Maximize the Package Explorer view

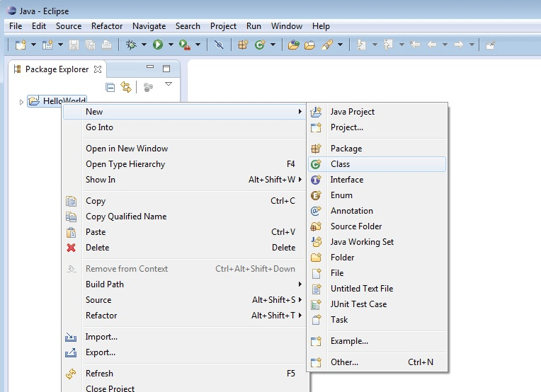(x=166, y=69)
